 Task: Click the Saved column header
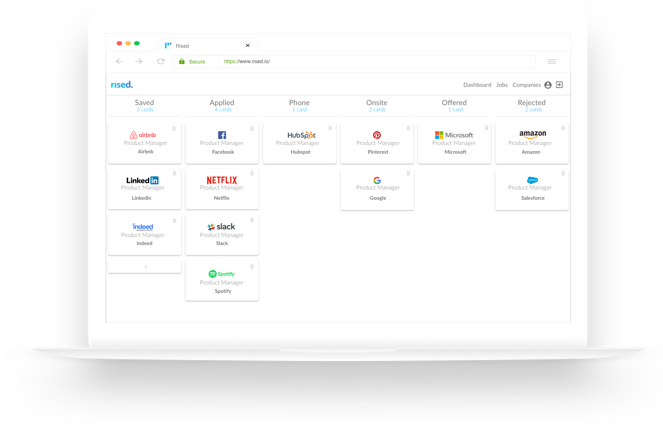(x=145, y=102)
